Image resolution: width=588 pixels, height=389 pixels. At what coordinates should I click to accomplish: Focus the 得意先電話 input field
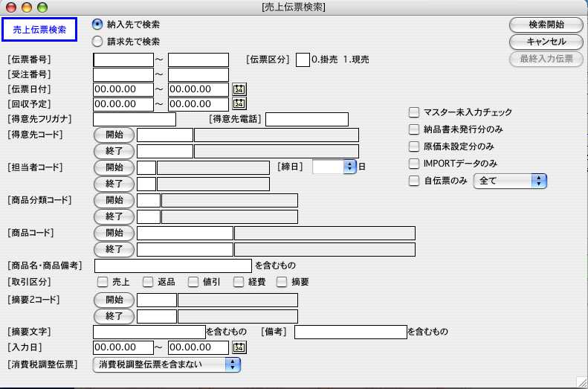pos(307,119)
